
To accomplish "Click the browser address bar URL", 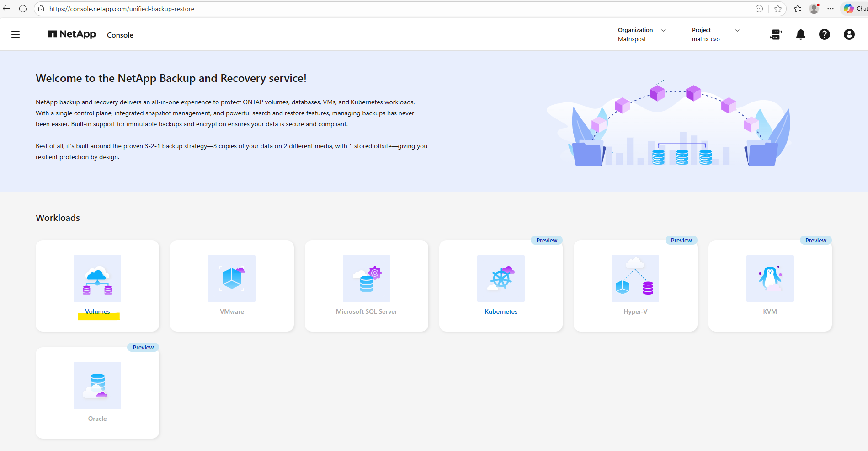I will coord(122,9).
